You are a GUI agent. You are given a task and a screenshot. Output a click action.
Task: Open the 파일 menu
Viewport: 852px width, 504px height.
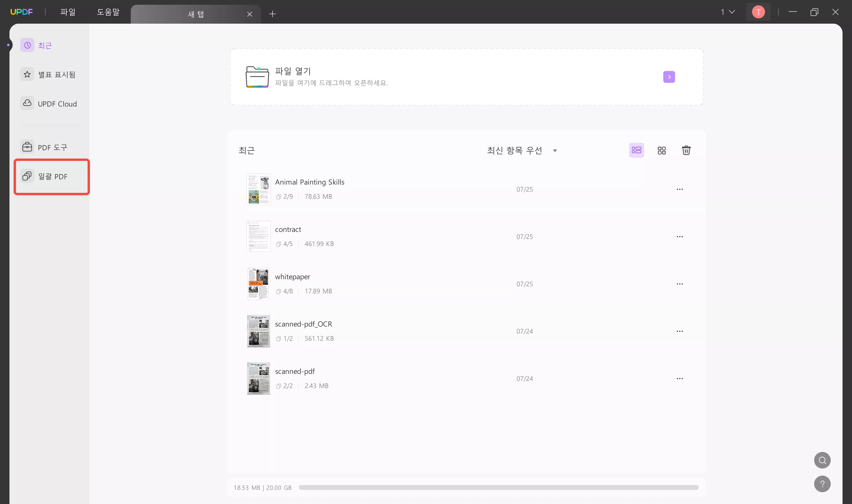click(67, 12)
